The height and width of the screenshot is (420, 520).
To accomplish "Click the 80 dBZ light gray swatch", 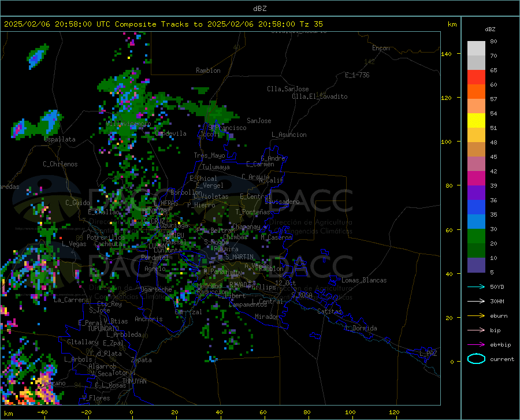I will pos(476,49).
